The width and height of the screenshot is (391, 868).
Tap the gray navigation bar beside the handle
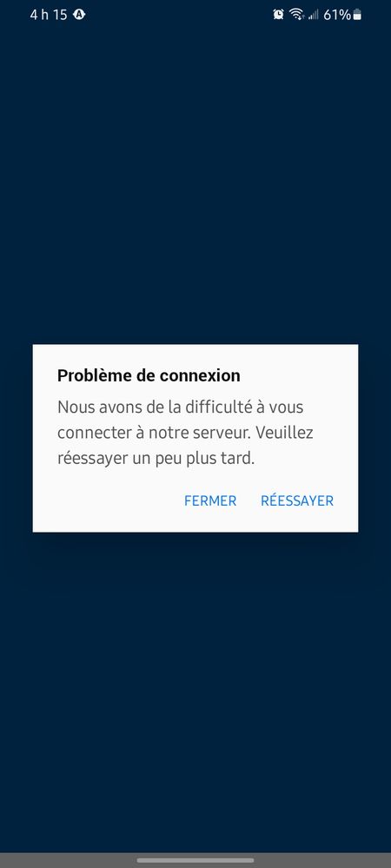[66, 860]
